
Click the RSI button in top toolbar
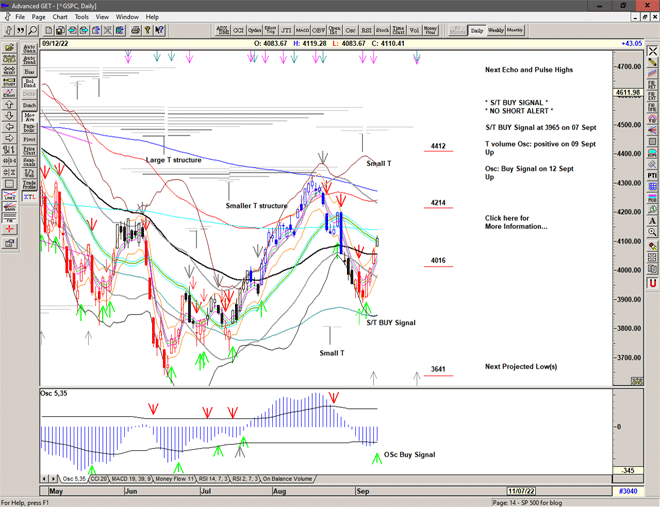pyautogui.click(x=365, y=31)
